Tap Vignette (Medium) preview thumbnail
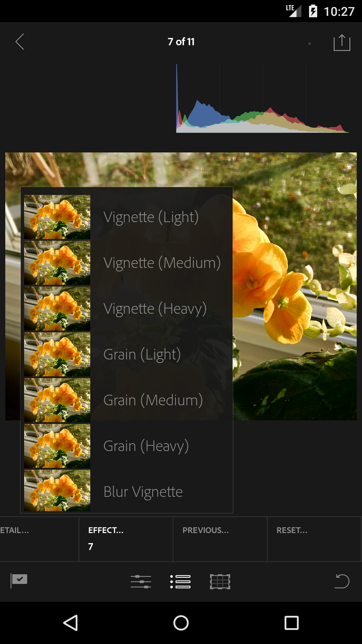The width and height of the screenshot is (362, 644). (x=57, y=263)
